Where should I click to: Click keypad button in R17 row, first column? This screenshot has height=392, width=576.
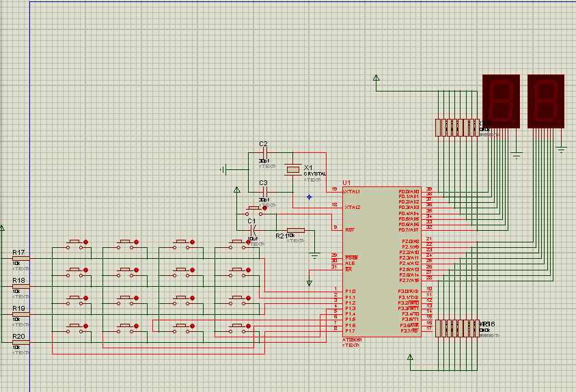pos(74,244)
